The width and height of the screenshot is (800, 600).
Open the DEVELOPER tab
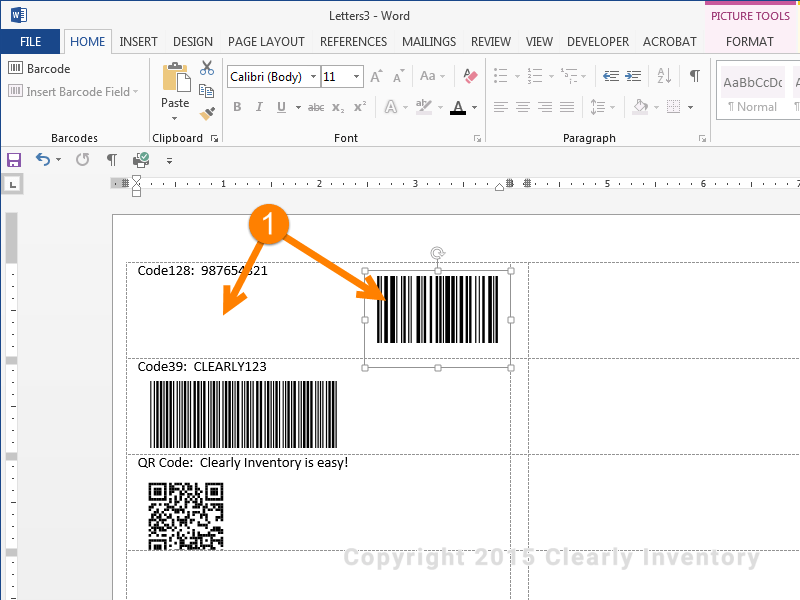coord(598,42)
